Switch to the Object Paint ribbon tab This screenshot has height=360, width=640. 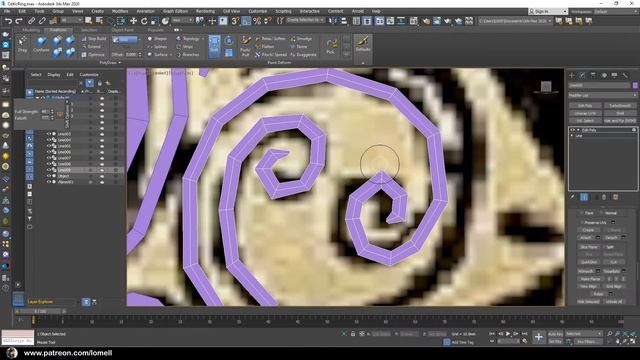pos(122,30)
